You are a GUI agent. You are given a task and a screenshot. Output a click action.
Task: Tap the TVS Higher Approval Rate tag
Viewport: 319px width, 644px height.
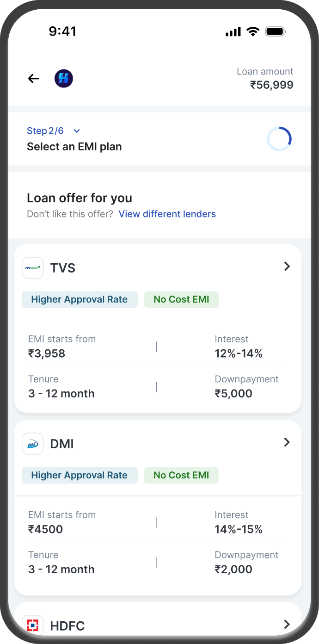coord(80,299)
